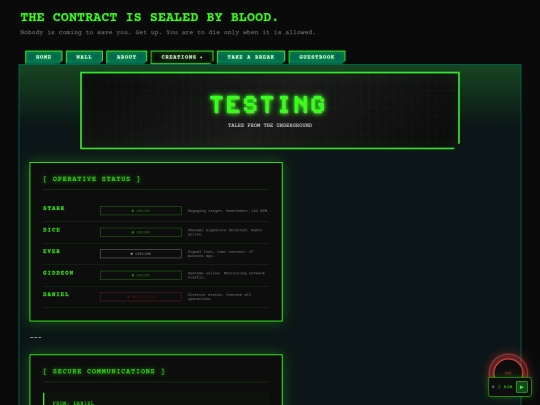
Task: Click Ever's OFFLINE status badge
Action: click(x=141, y=254)
